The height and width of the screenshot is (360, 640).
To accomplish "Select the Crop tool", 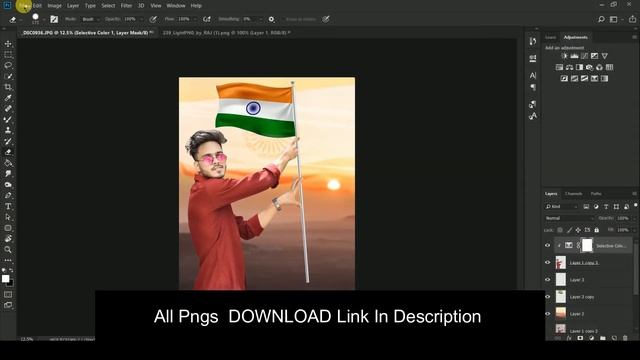I will 8,87.
